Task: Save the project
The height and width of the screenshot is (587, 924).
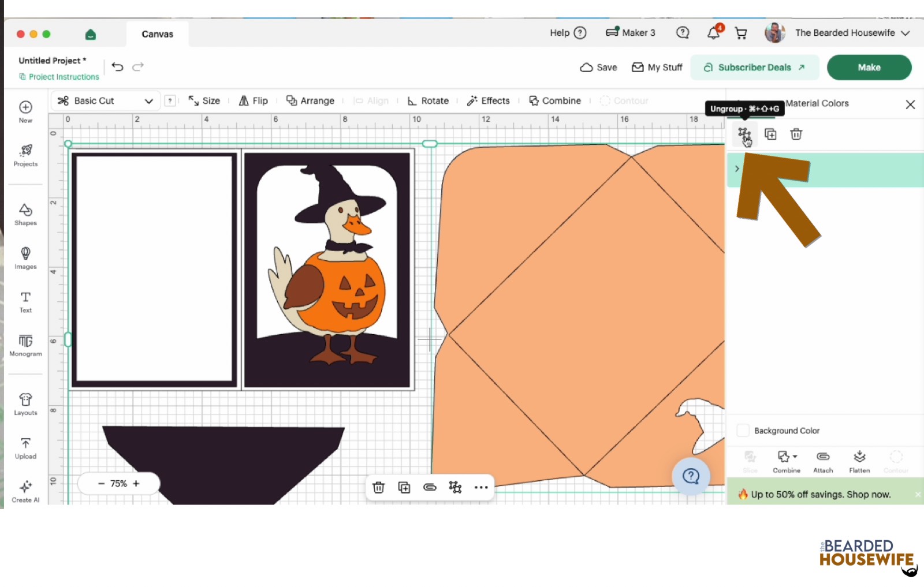Action: (598, 68)
